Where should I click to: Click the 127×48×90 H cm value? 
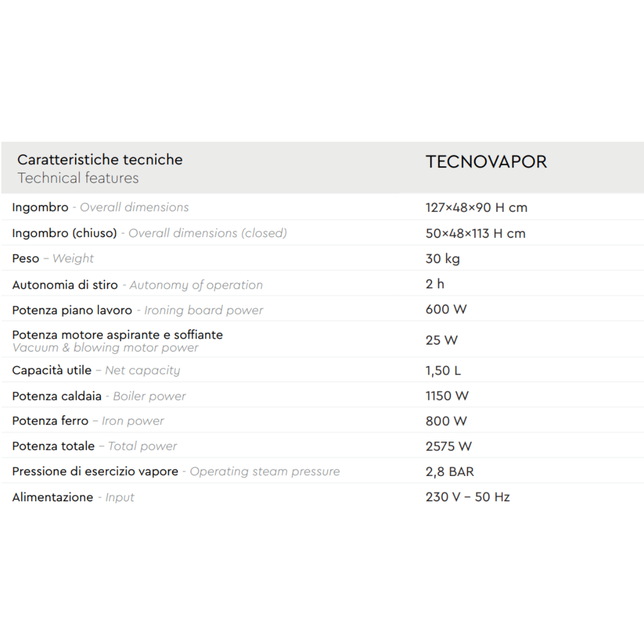pos(476,208)
